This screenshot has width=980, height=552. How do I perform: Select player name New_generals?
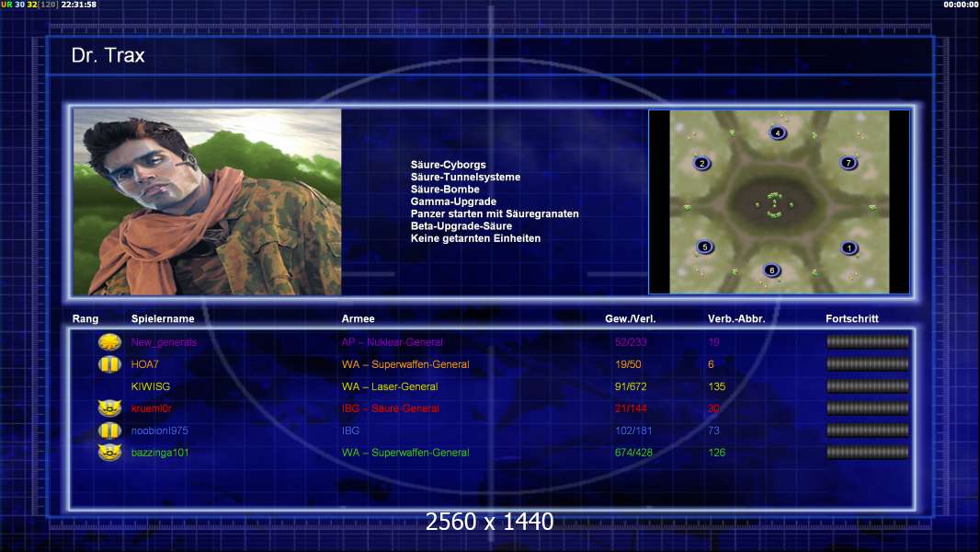[164, 342]
